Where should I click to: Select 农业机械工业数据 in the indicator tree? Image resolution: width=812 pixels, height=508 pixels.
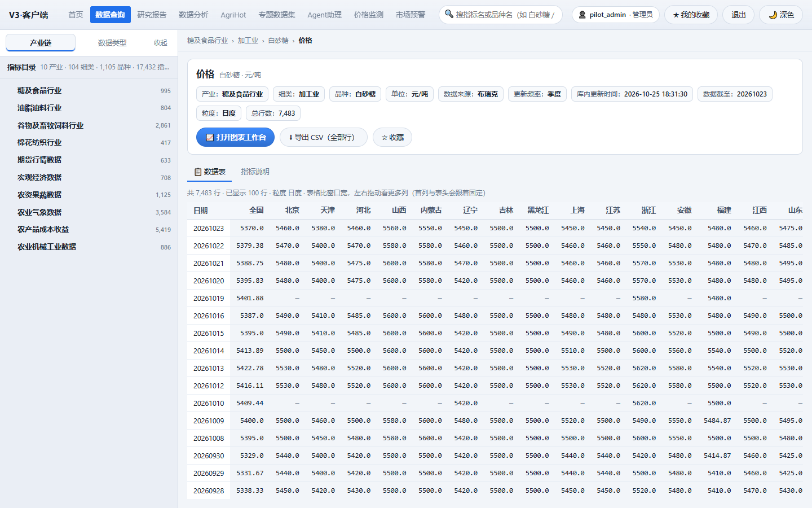tap(89, 247)
